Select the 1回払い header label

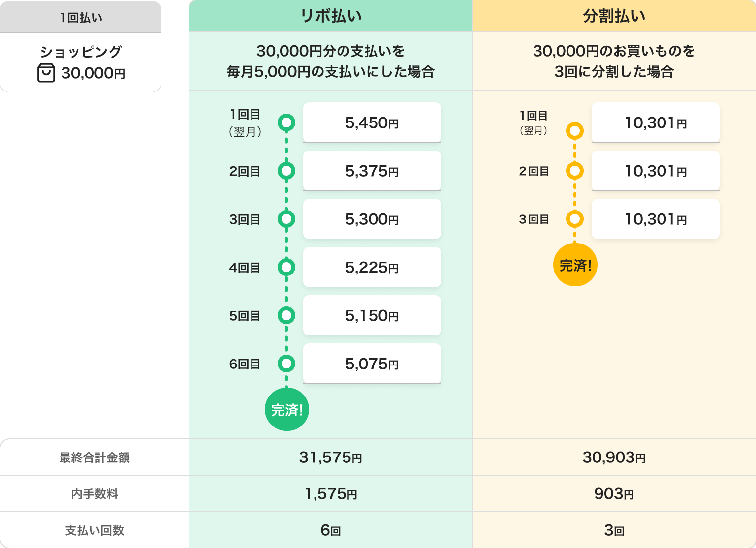pyautogui.click(x=81, y=18)
